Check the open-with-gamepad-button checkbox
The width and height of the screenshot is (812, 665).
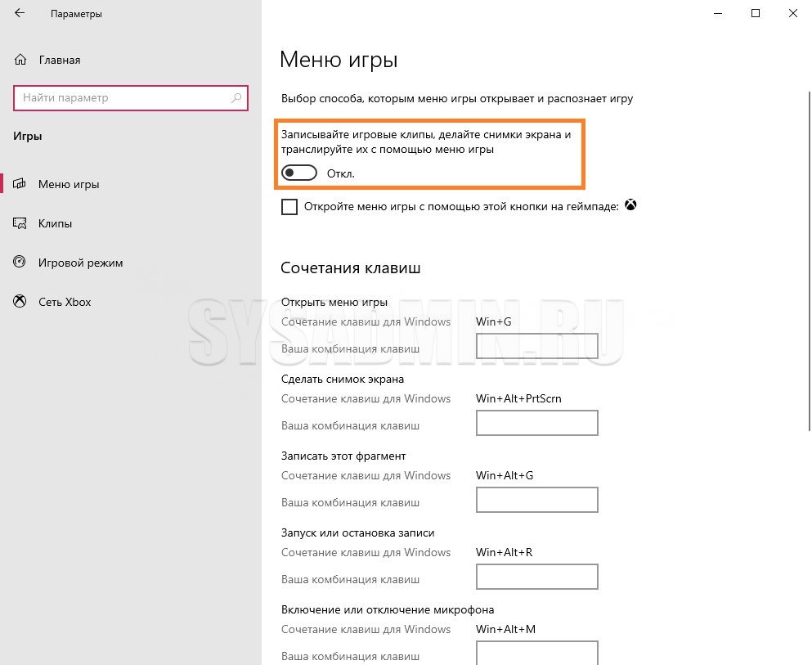[x=289, y=207]
